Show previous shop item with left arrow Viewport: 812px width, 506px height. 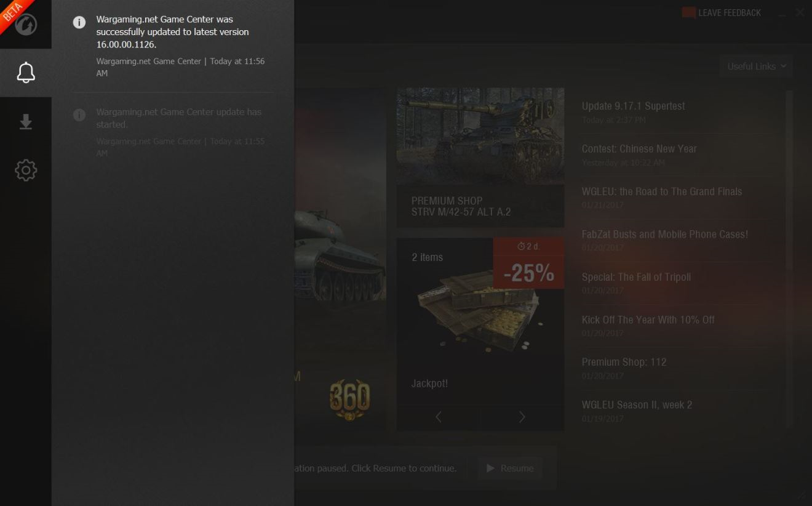click(438, 417)
